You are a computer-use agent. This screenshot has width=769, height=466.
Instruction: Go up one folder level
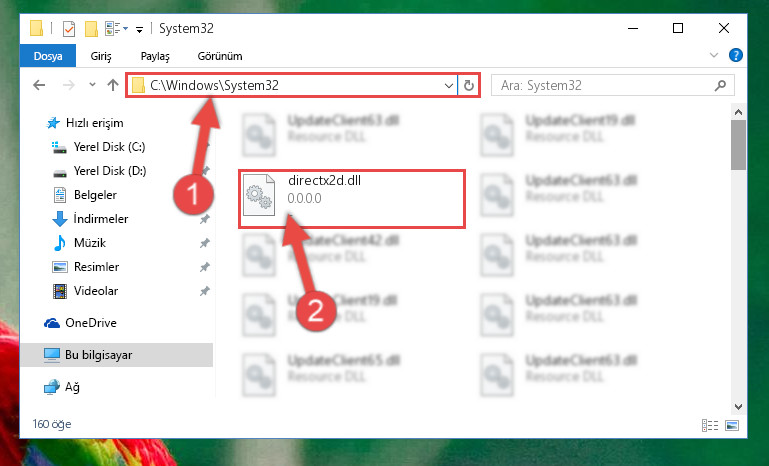pyautogui.click(x=113, y=85)
